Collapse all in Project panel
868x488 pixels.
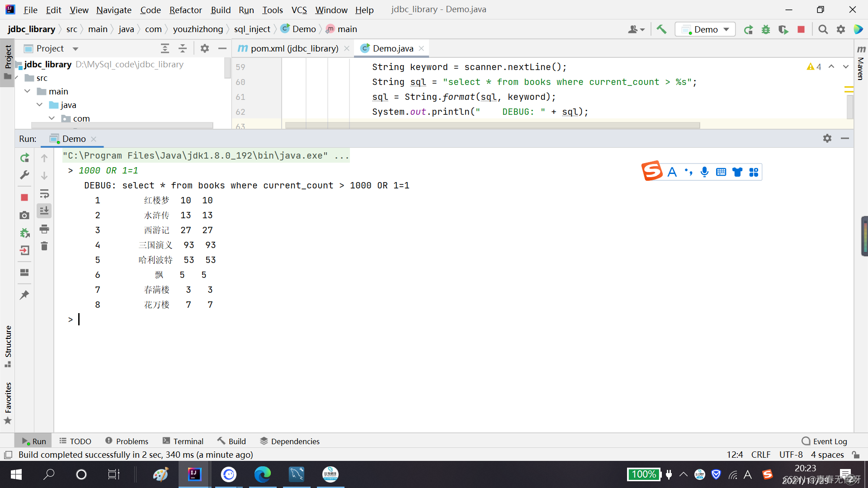(x=183, y=48)
